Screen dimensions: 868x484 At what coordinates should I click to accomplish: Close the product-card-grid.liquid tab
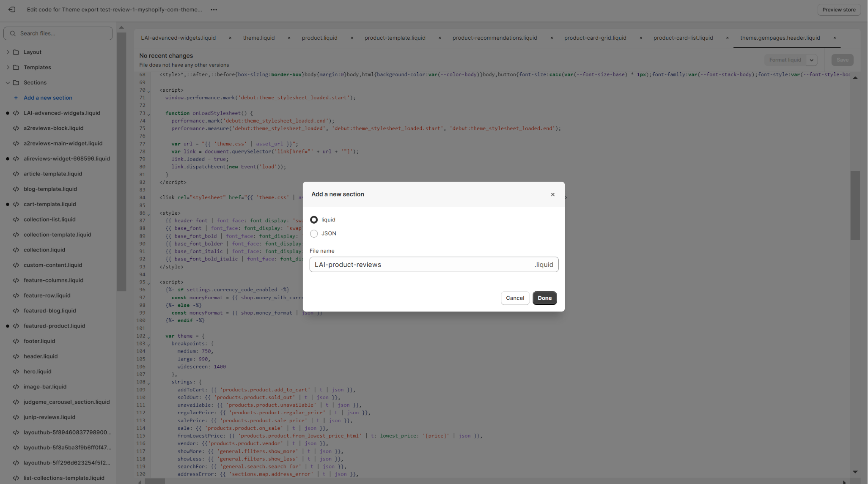coord(641,38)
